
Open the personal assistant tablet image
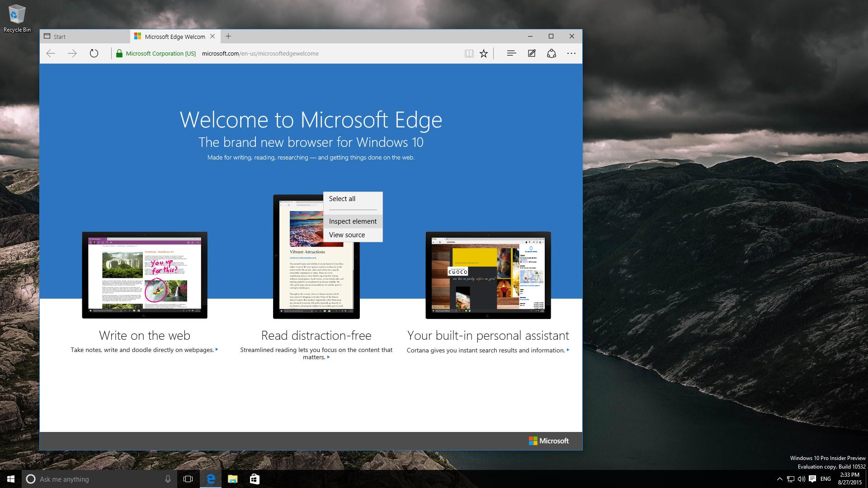tap(488, 275)
